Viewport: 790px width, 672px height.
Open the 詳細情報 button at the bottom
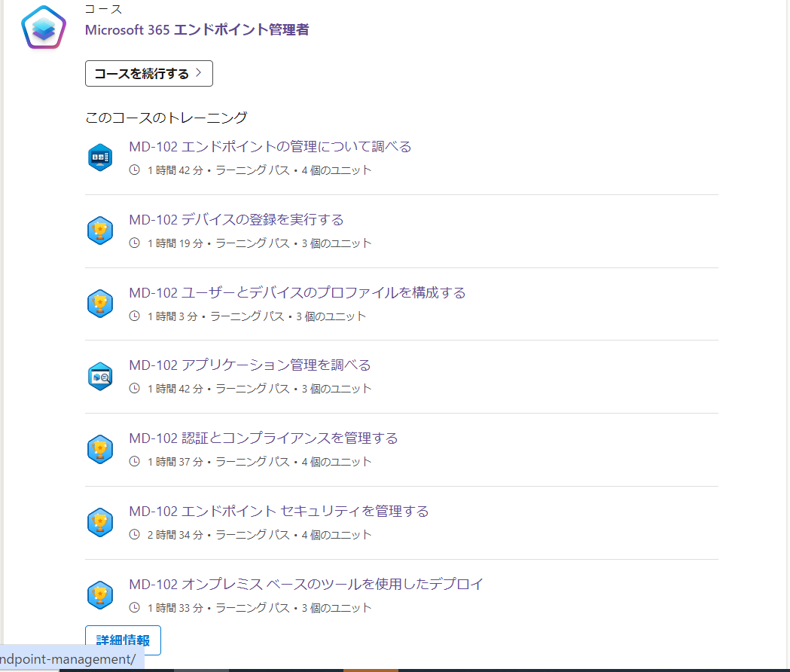(x=123, y=640)
